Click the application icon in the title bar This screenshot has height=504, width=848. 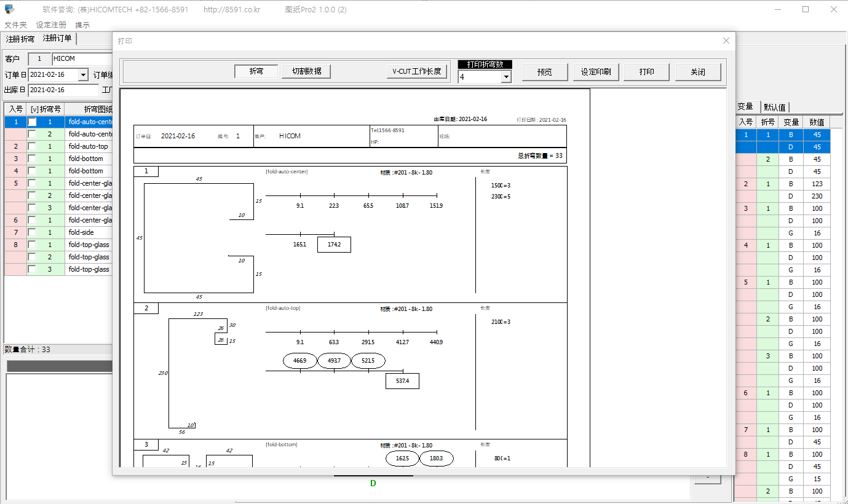coord(9,9)
